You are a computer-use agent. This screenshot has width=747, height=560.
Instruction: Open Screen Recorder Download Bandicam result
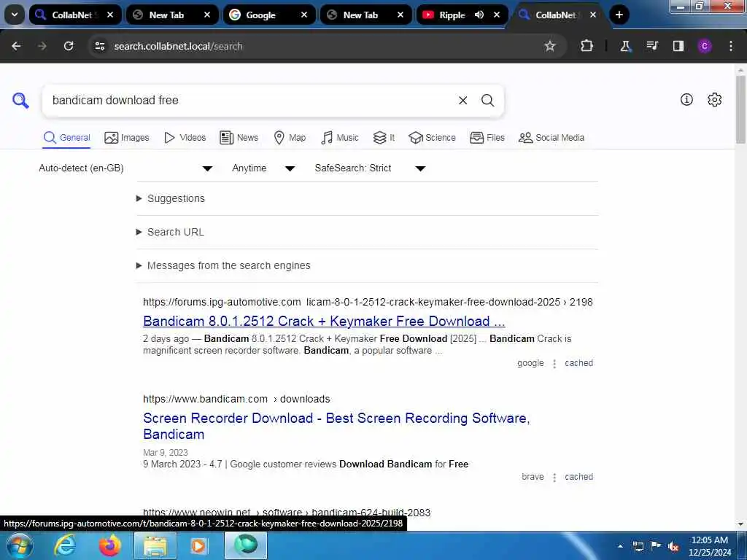click(x=336, y=426)
